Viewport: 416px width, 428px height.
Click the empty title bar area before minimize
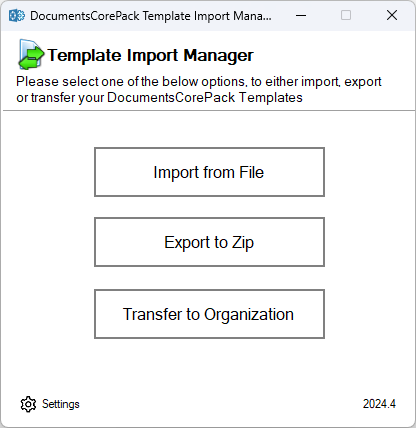[x=281, y=15]
